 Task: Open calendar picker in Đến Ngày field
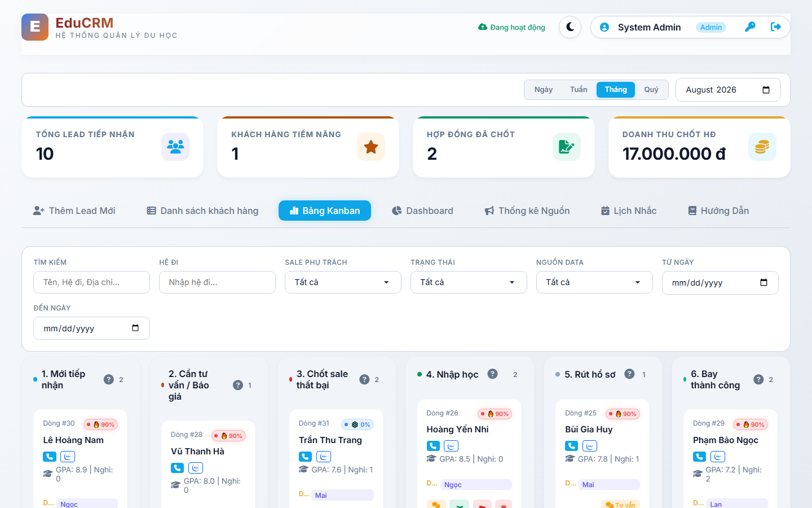point(135,328)
